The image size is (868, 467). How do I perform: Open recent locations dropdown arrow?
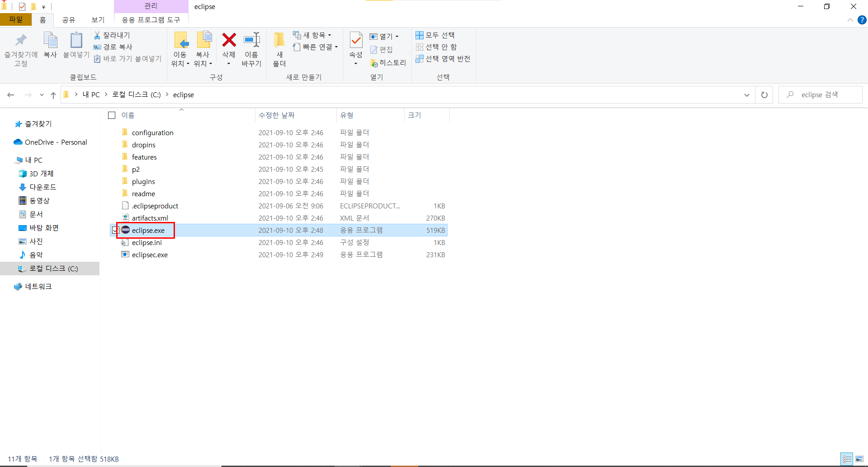click(42, 95)
